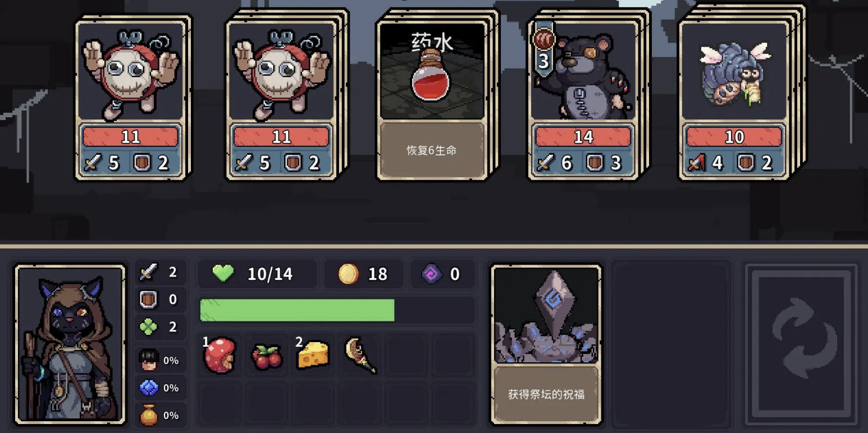
Task: Click the sword attack stat icon
Action: (148, 273)
